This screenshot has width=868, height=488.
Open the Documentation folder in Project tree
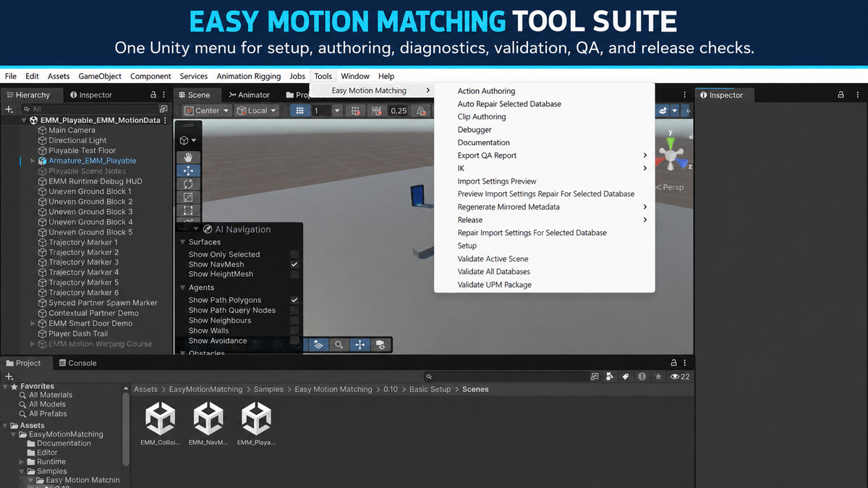64,443
